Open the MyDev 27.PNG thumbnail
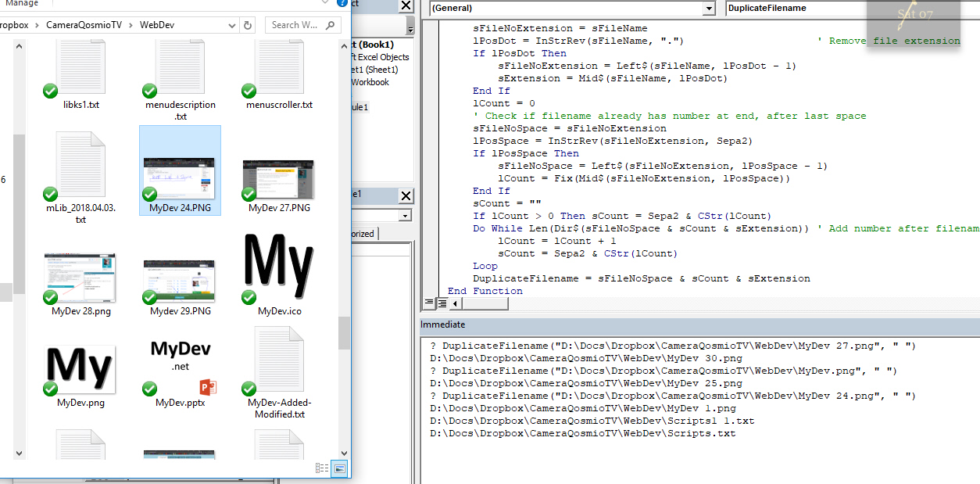 point(279,178)
